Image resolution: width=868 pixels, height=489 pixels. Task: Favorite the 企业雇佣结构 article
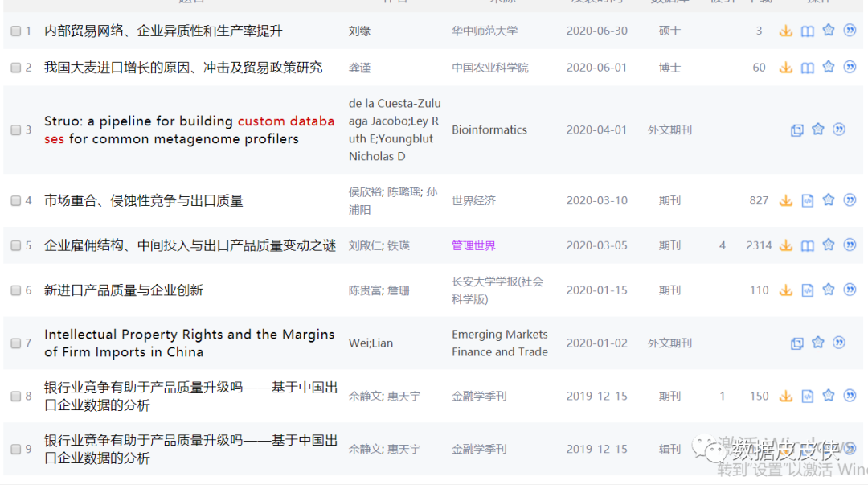coord(829,244)
